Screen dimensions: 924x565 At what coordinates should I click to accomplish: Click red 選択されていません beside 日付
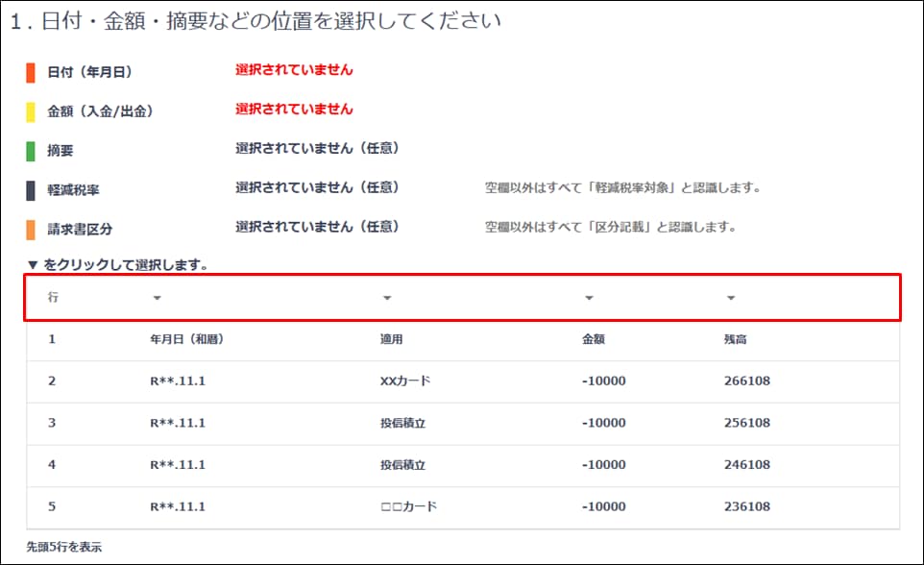[x=294, y=69]
